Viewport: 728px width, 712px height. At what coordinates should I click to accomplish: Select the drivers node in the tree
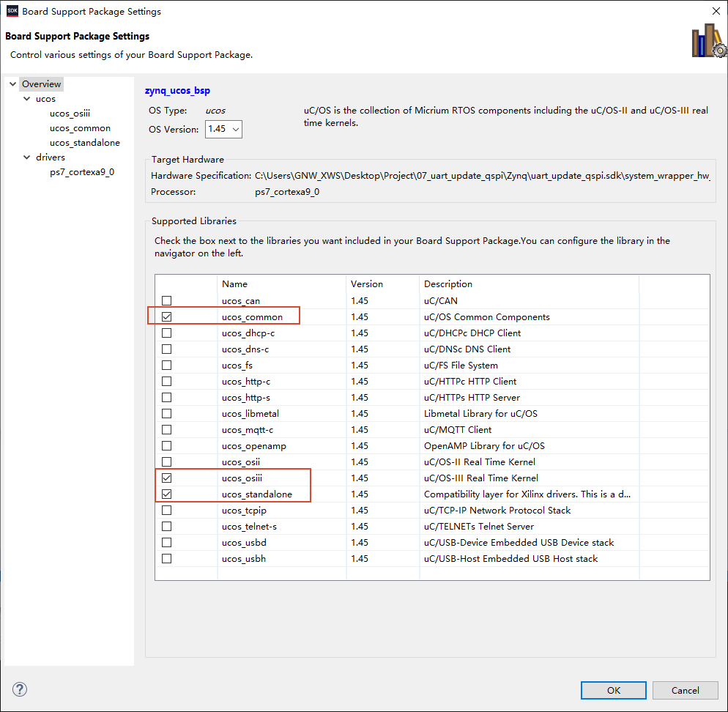pos(50,157)
